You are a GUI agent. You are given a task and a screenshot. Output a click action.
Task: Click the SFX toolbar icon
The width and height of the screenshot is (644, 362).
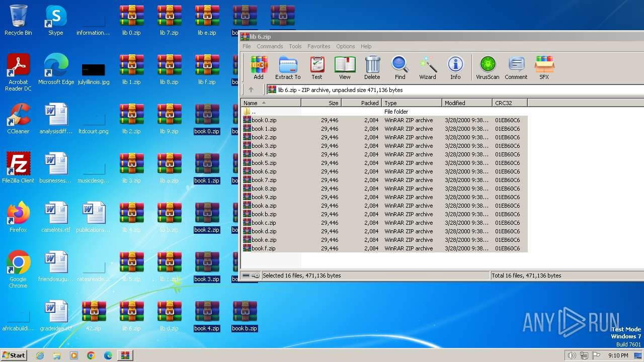coord(544,68)
